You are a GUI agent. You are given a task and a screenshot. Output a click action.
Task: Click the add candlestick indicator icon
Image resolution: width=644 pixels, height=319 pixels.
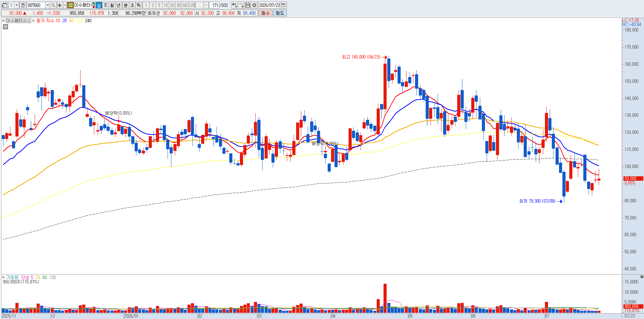click(x=235, y=5)
